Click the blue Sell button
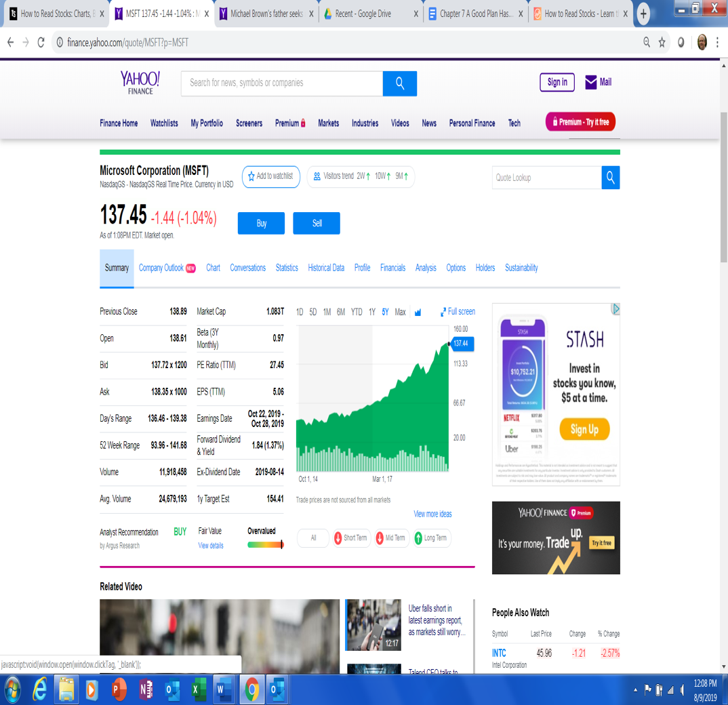728x705 pixels. (x=317, y=224)
